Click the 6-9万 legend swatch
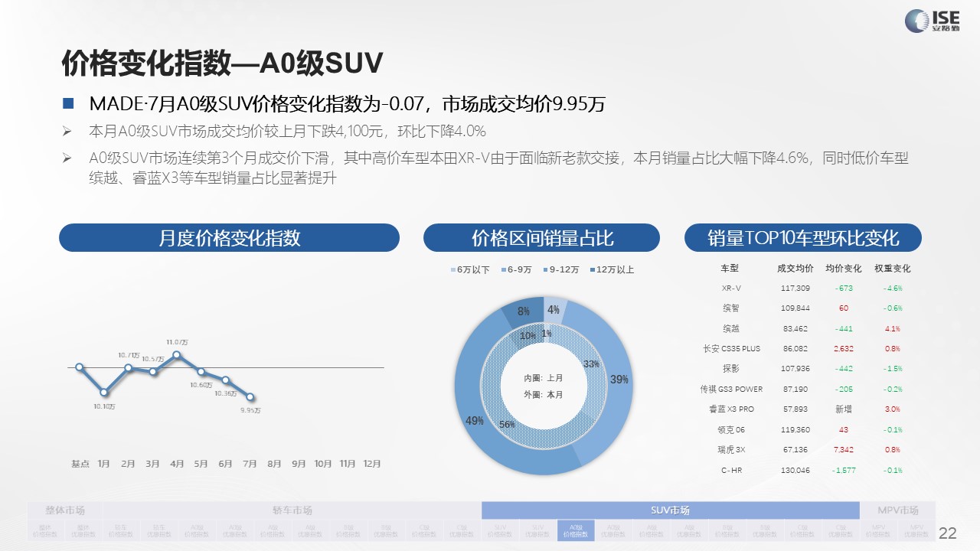 coord(504,270)
